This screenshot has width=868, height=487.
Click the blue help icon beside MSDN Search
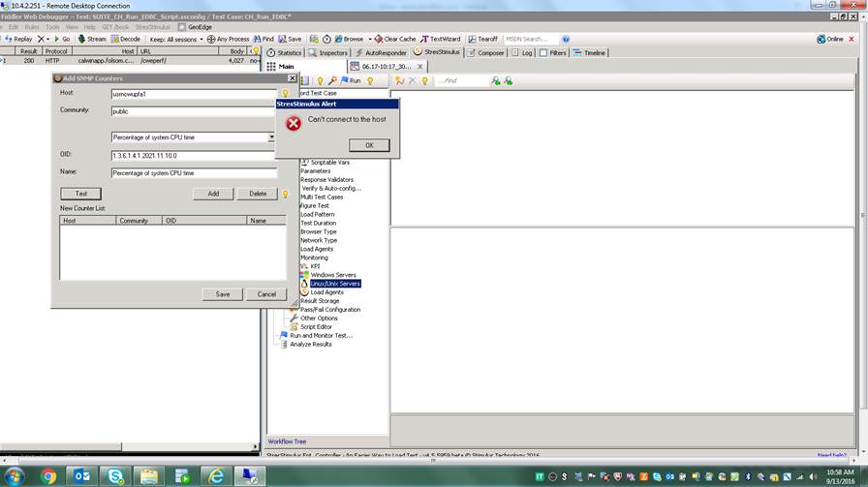[565, 40]
